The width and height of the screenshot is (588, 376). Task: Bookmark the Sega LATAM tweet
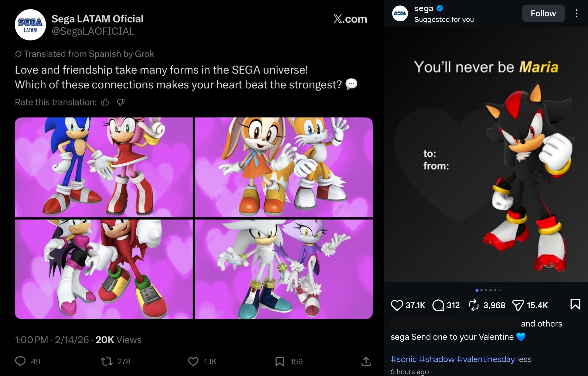click(279, 361)
